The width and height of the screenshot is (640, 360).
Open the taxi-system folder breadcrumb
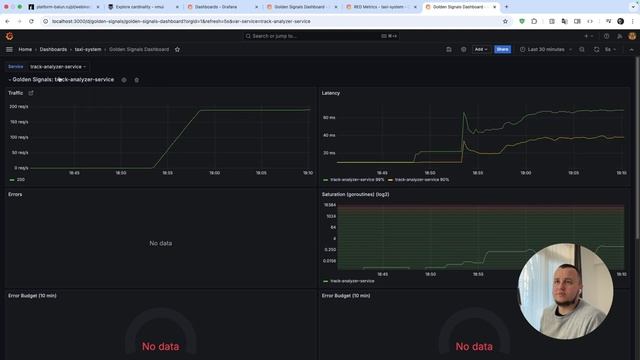click(88, 49)
